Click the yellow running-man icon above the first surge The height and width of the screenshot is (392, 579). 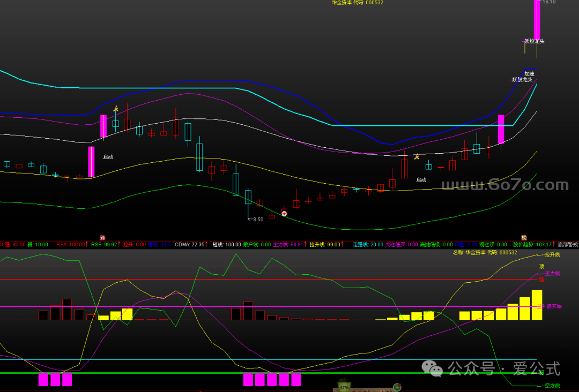pos(115,109)
